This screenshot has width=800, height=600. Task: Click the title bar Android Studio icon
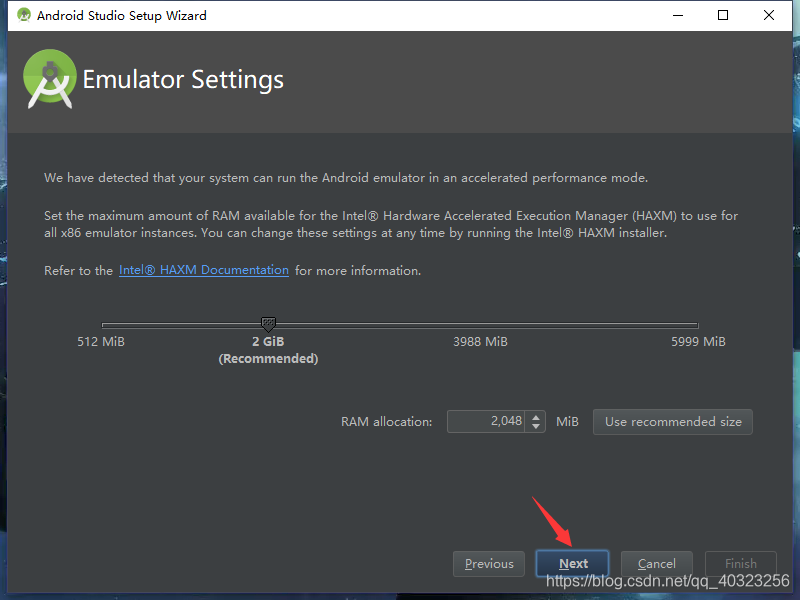[23, 15]
